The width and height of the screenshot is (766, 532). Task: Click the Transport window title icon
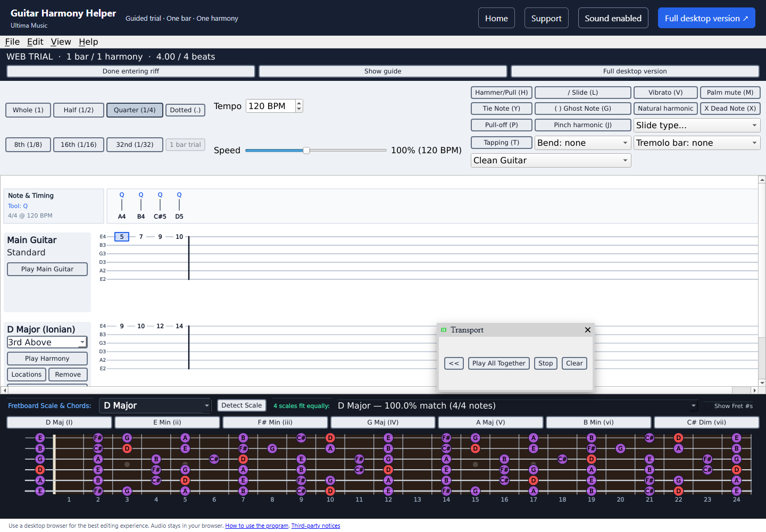point(444,330)
